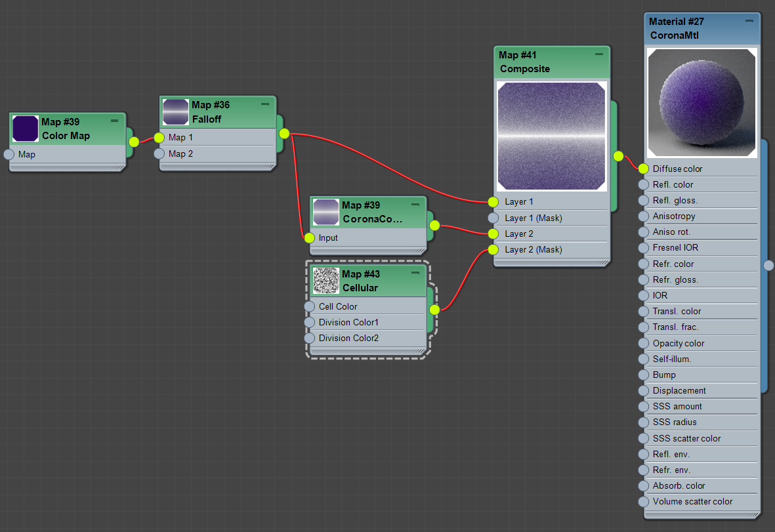The height and width of the screenshot is (532, 775).
Task: Collapse the CoronaMtl Material #27 node
Action: coord(749,21)
